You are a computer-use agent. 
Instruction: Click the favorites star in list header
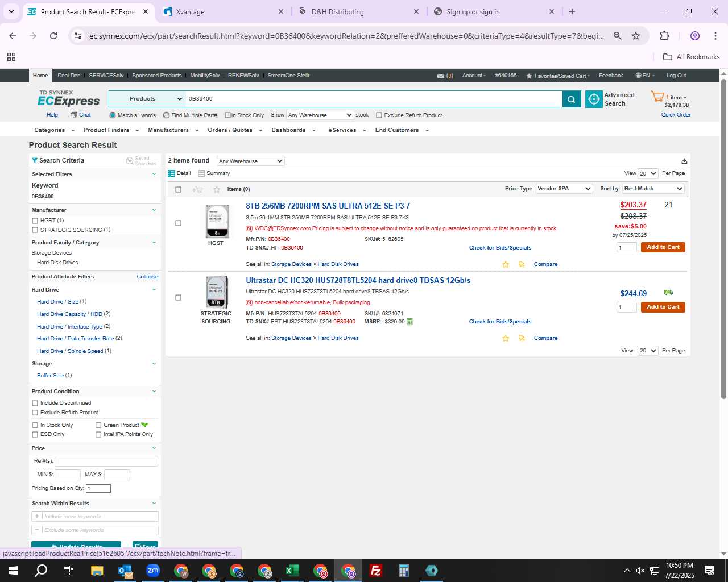pos(216,189)
